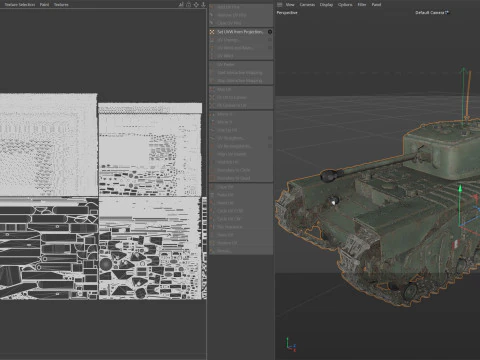Click Boundary to Quad icon
The image size is (480, 360).
pos(212,178)
